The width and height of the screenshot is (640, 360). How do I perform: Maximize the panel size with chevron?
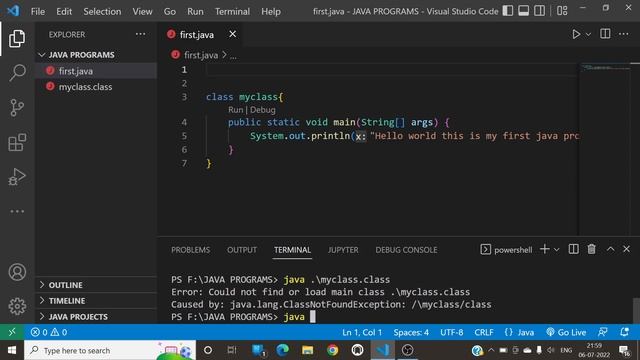(610, 249)
